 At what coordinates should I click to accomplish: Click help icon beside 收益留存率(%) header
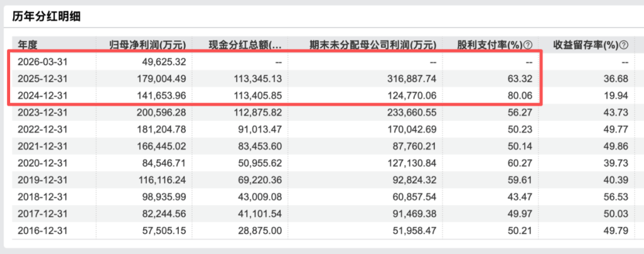pyautogui.click(x=625, y=45)
